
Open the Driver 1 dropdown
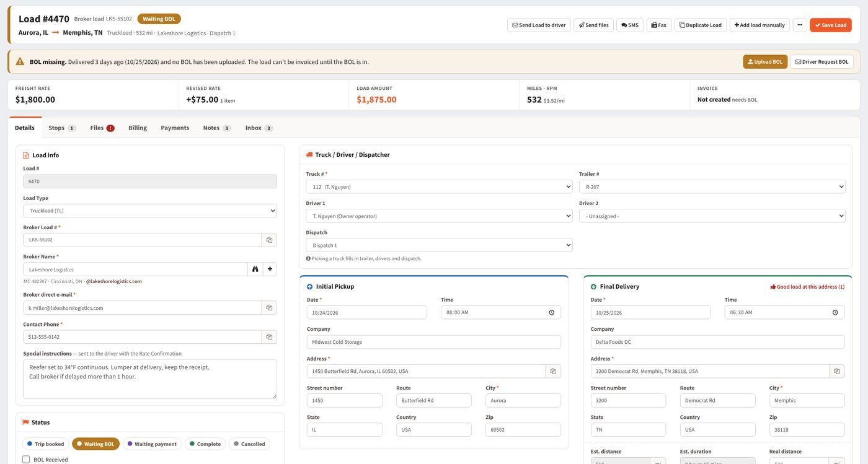coord(439,216)
